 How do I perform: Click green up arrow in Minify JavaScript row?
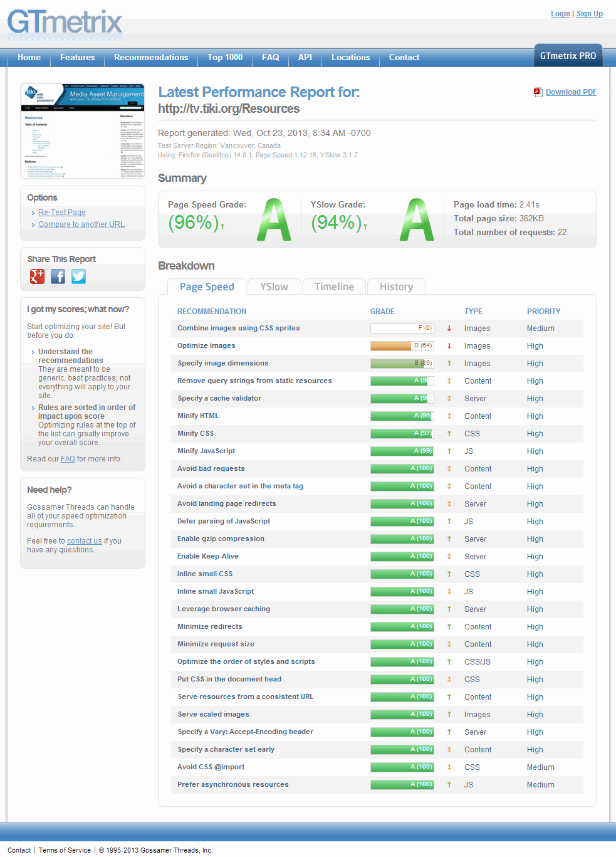449,451
